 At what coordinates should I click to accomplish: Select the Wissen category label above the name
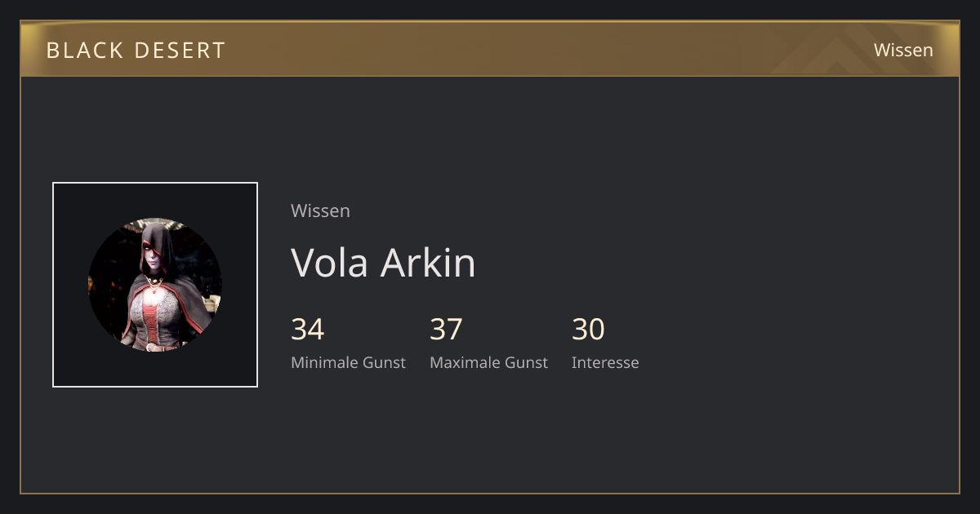pyautogui.click(x=320, y=210)
